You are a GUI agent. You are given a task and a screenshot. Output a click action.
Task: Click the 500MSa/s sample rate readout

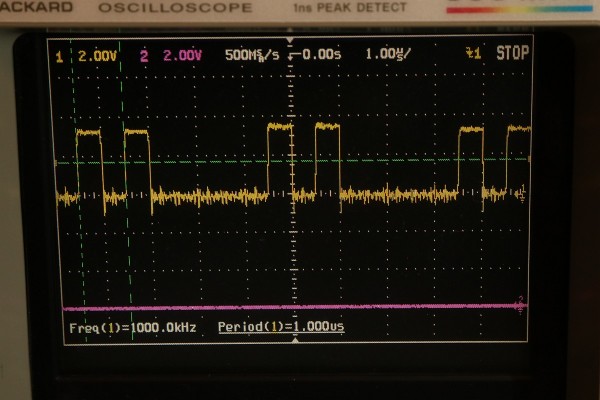(x=252, y=54)
